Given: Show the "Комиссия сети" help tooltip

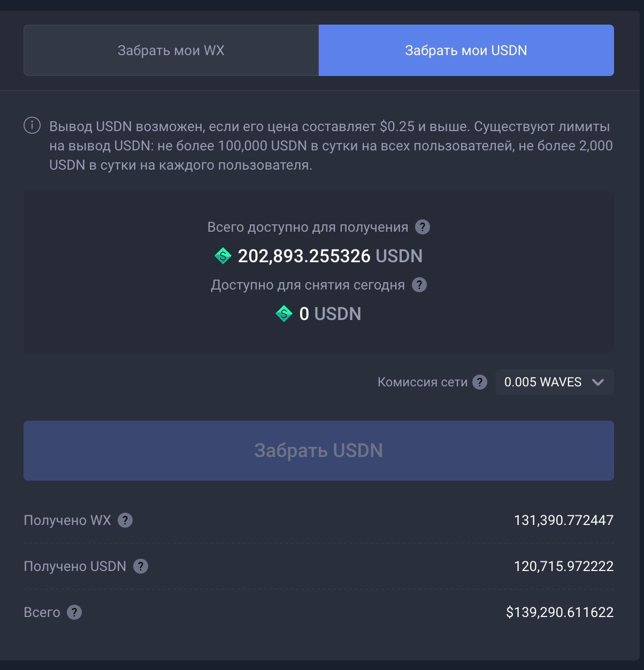Looking at the screenshot, I should pyautogui.click(x=480, y=382).
